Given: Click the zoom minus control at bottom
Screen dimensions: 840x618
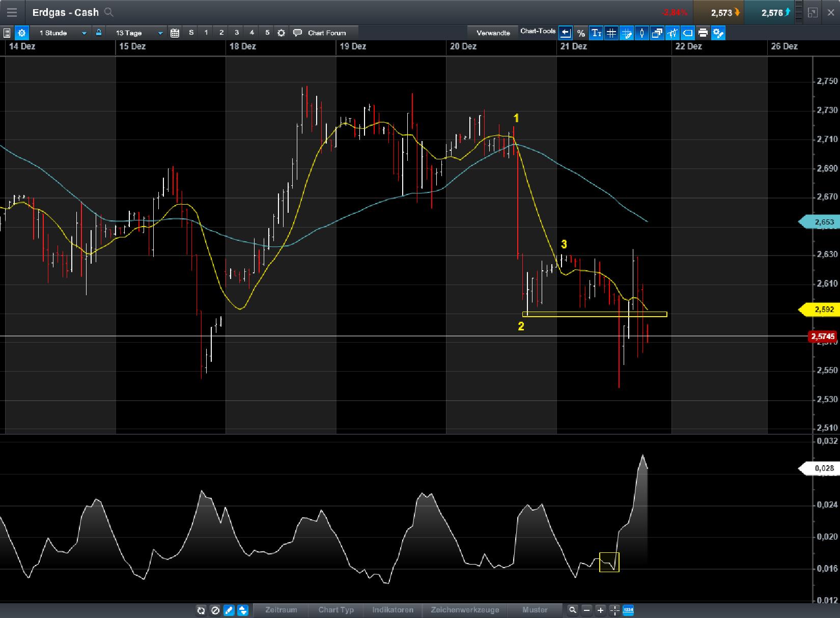Looking at the screenshot, I should coord(586,609).
